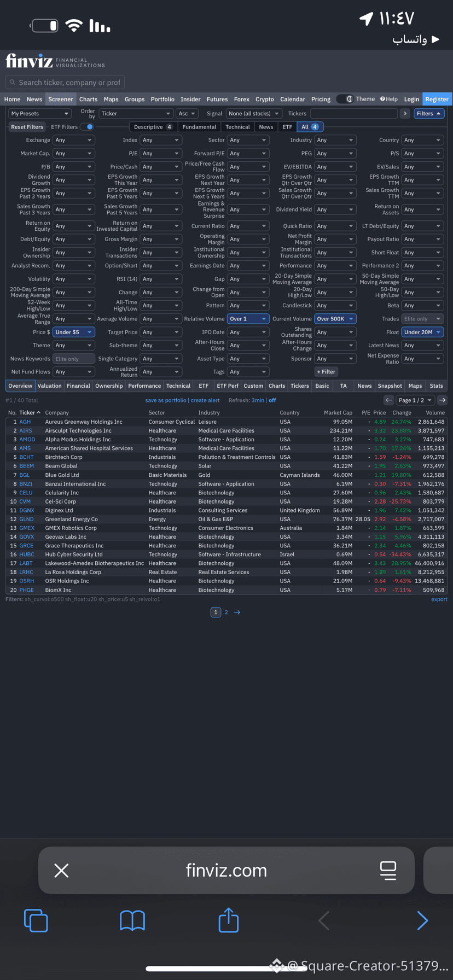
Task: Click the Finviz logo
Action: click(x=55, y=61)
